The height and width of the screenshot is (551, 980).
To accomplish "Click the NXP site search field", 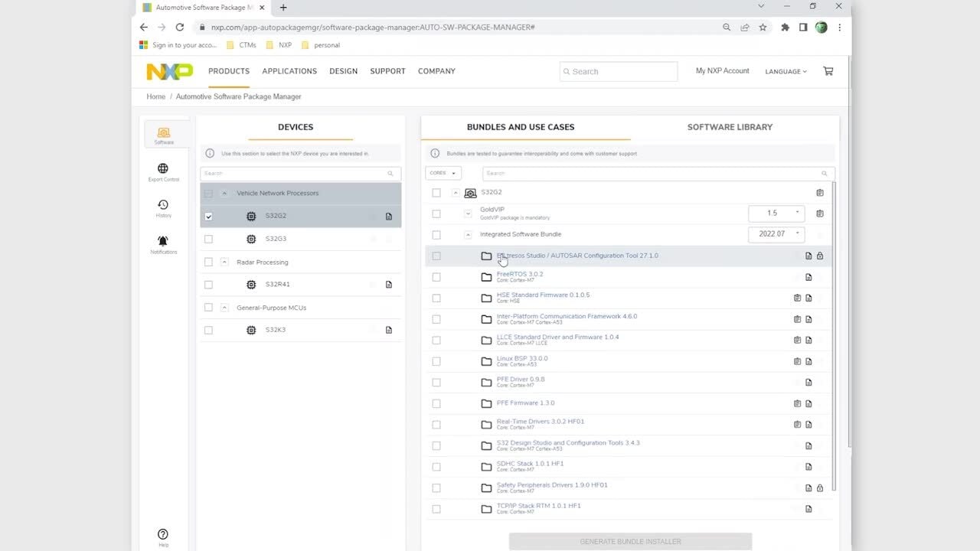I will pos(619,72).
